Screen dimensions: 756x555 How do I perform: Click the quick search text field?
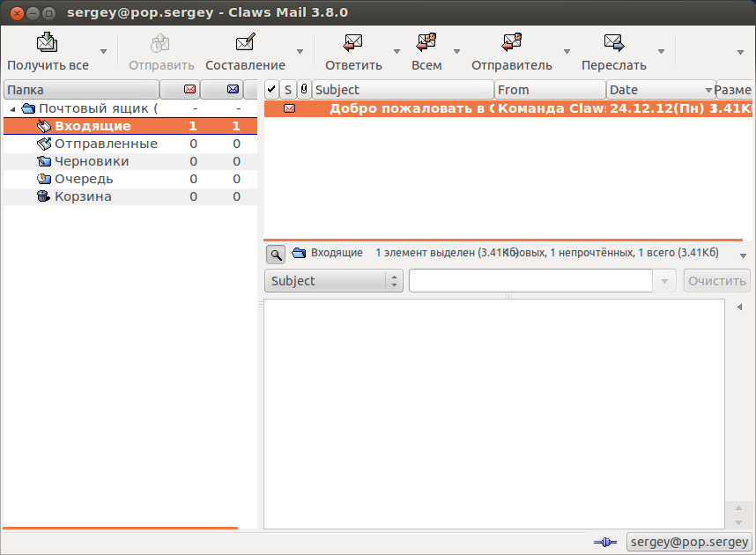point(530,281)
